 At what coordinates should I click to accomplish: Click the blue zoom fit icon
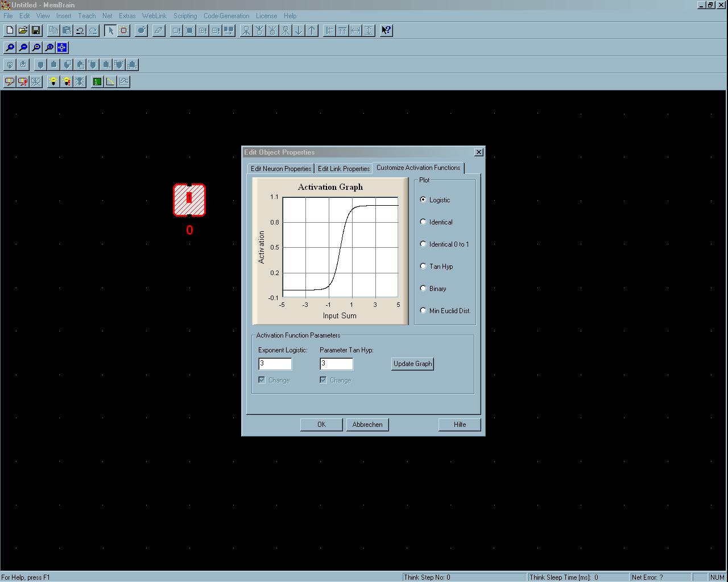(x=62, y=48)
